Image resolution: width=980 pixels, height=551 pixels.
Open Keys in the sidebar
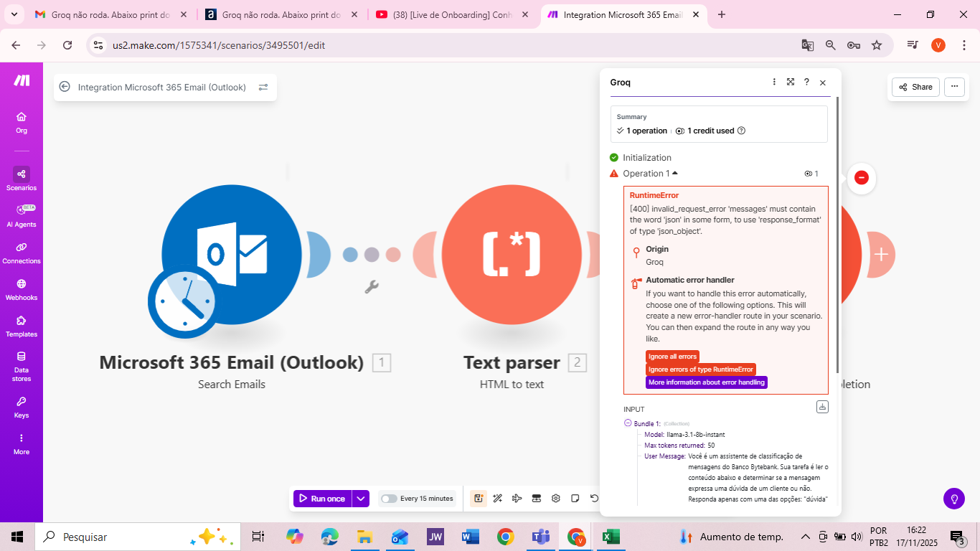click(x=22, y=407)
